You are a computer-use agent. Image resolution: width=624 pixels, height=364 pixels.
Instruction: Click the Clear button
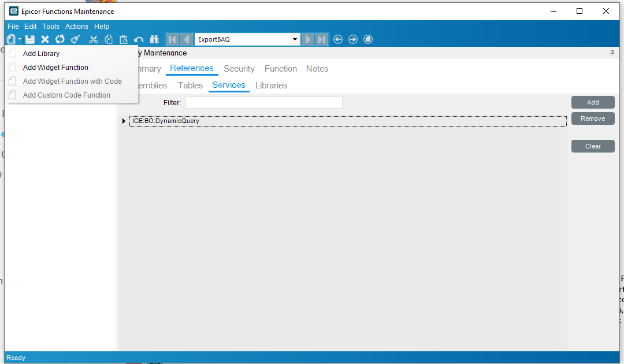pyautogui.click(x=593, y=146)
